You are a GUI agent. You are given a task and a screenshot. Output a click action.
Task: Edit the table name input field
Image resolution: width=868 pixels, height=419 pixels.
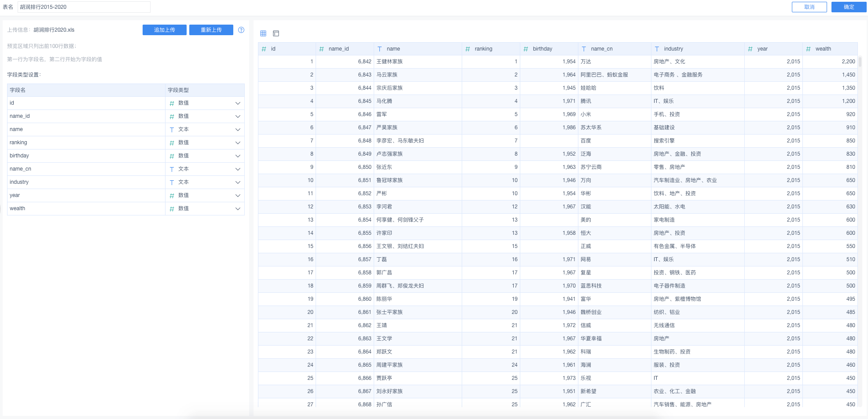[84, 7]
